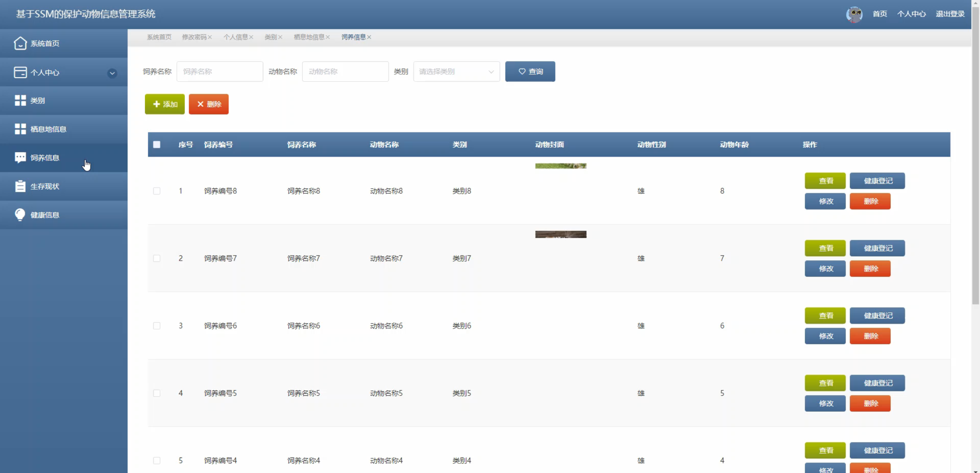Click the chat bubble icon for 饲养信息
This screenshot has height=473, width=980.
coord(20,157)
